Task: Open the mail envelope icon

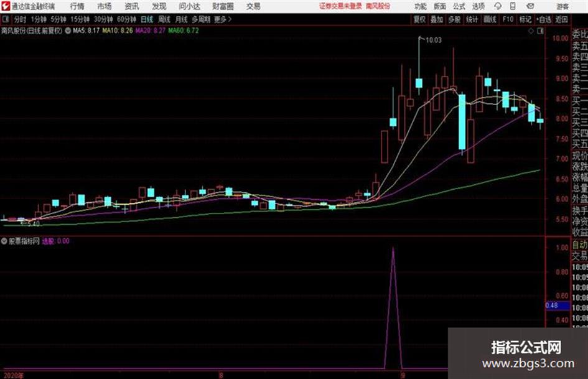Action: pos(530,6)
